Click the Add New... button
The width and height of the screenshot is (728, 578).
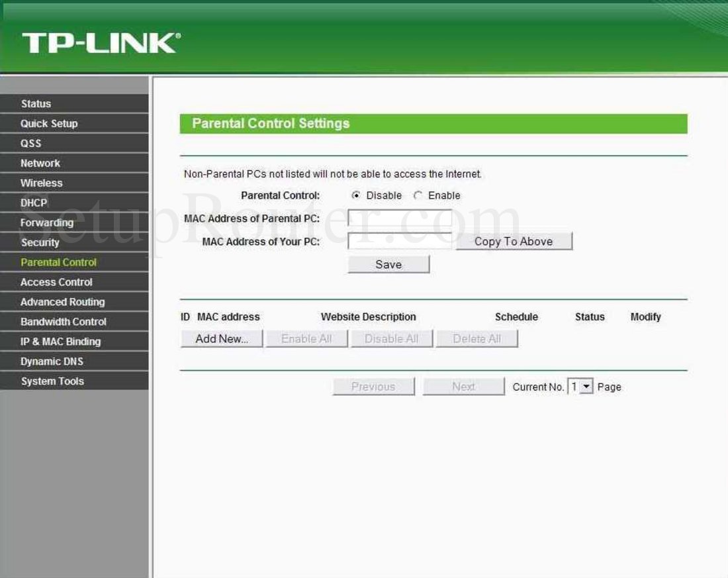click(221, 338)
